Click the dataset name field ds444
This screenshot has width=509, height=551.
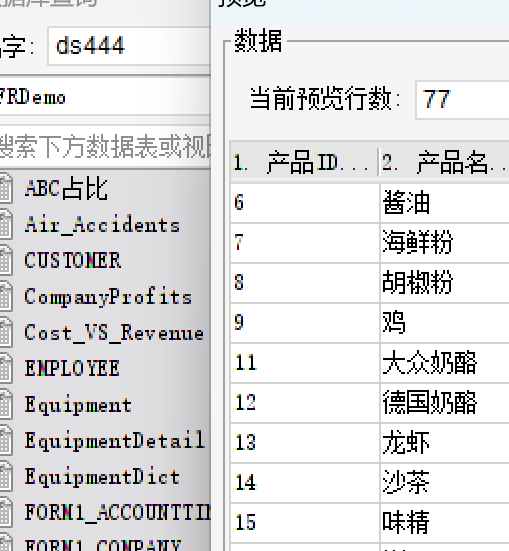pos(129,46)
